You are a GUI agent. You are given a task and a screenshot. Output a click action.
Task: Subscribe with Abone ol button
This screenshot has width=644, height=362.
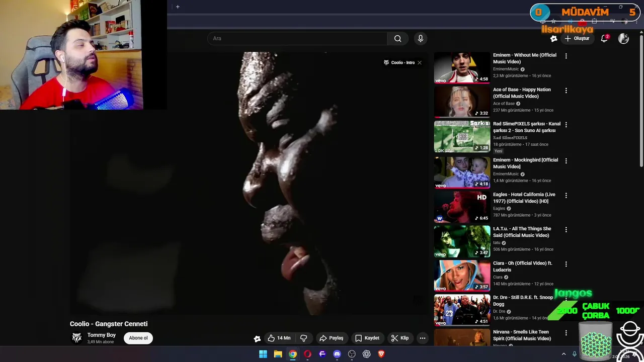coord(138,338)
